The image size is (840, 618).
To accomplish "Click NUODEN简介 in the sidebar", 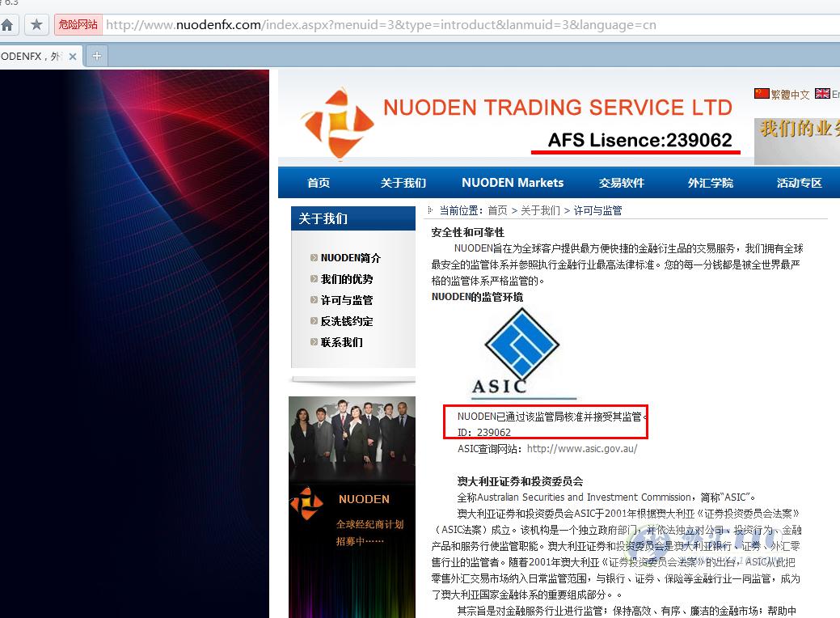I will click(x=350, y=258).
